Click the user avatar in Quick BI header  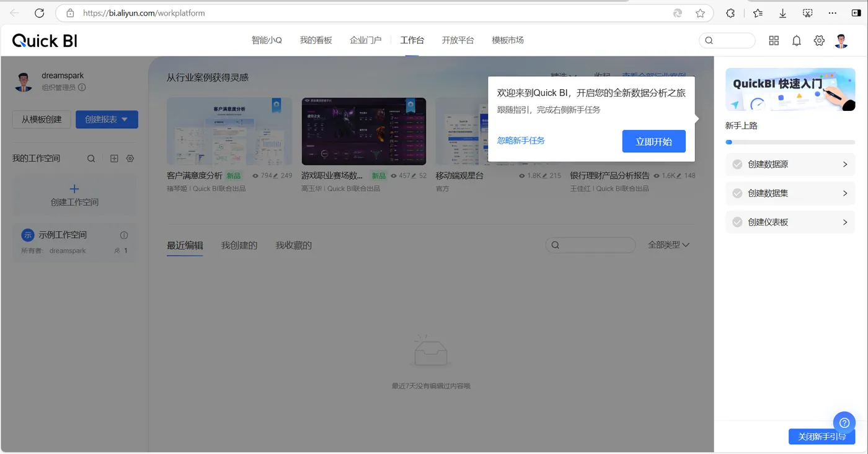(x=841, y=41)
